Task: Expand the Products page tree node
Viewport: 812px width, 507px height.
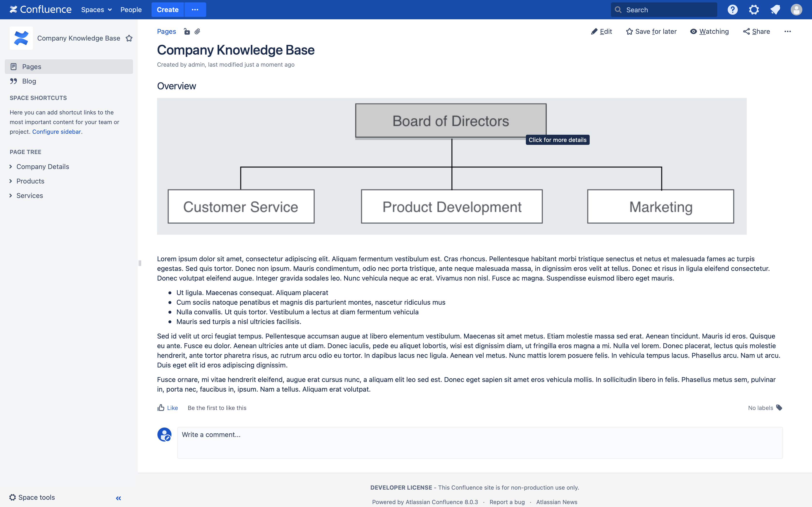Action: (x=11, y=181)
